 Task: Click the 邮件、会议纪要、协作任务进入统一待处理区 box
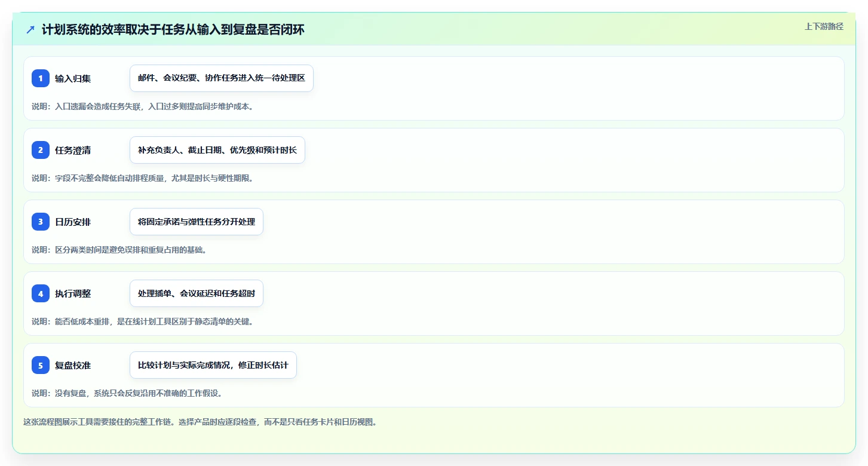point(222,78)
